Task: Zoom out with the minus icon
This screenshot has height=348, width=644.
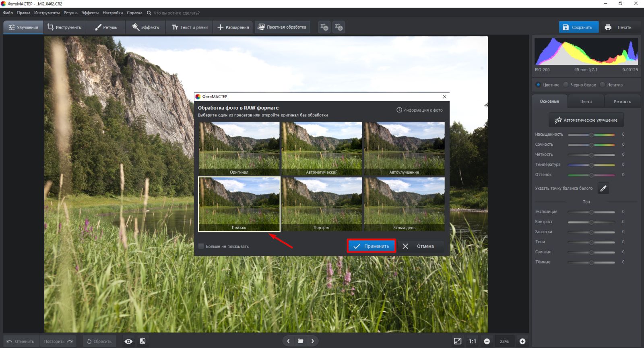Action: point(487,341)
